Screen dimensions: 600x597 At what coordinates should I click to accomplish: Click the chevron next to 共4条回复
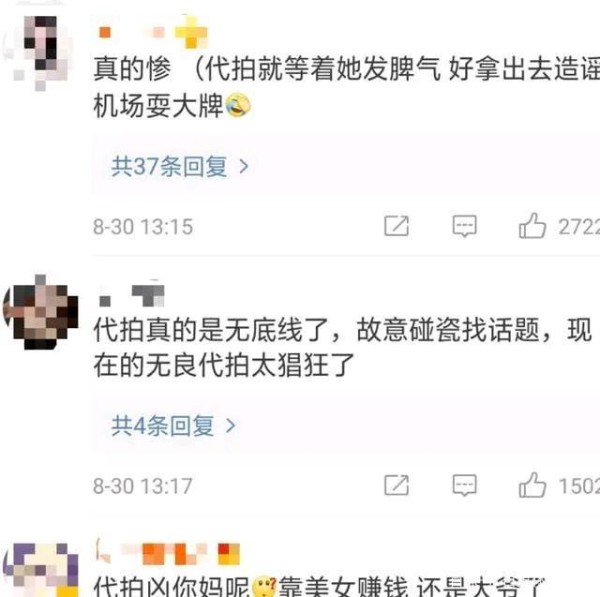pos(231,426)
